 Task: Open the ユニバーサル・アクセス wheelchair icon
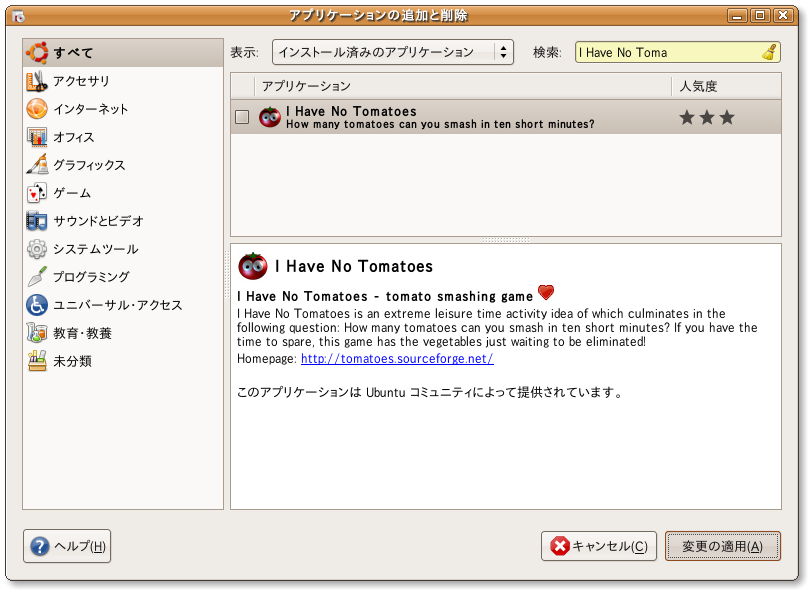coord(37,305)
